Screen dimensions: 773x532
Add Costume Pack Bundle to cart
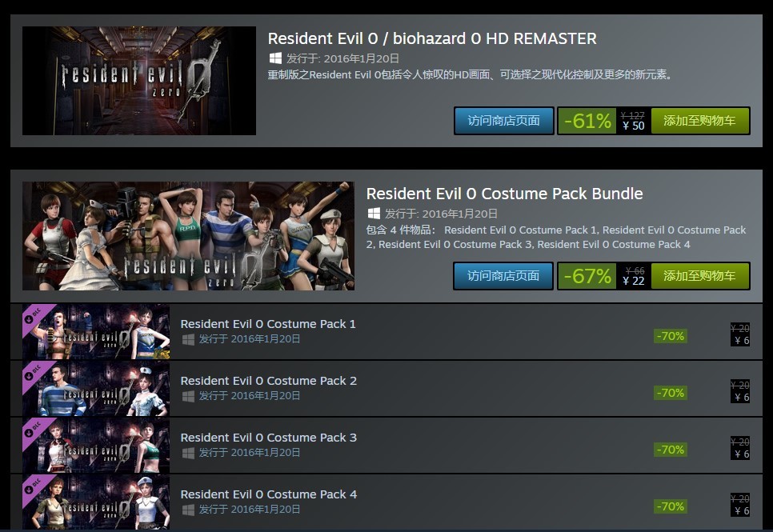point(699,276)
